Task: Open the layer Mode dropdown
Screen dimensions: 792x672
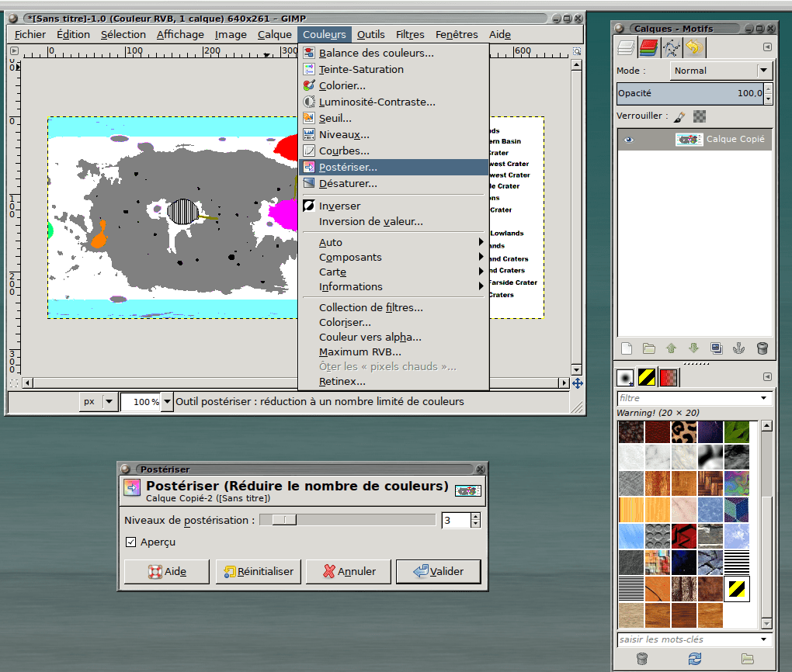Action: 721,71
